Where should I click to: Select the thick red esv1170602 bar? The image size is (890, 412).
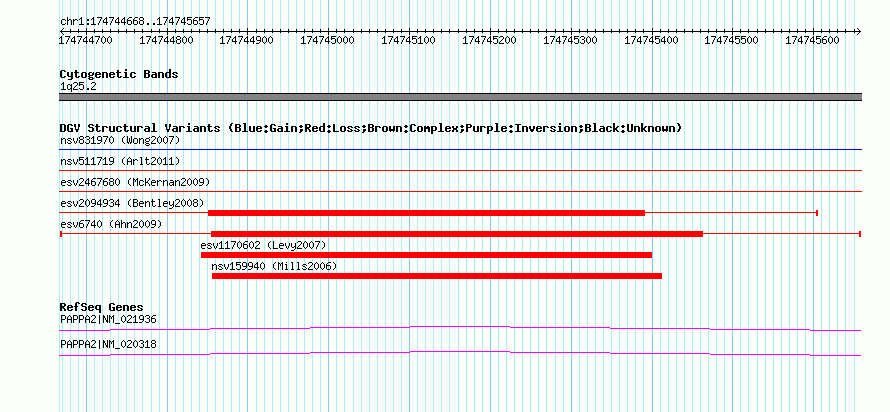[426, 255]
